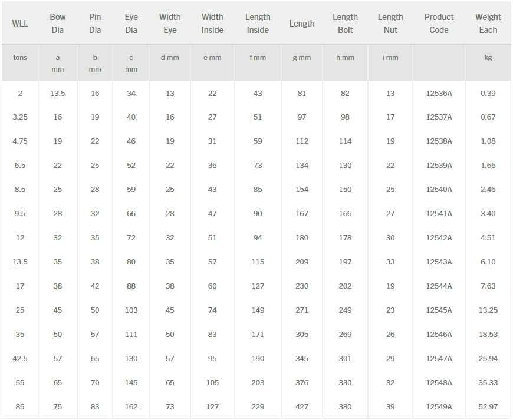Image resolution: width=513 pixels, height=420 pixels.
Task: Click weight value 35.33
Action: point(488,383)
